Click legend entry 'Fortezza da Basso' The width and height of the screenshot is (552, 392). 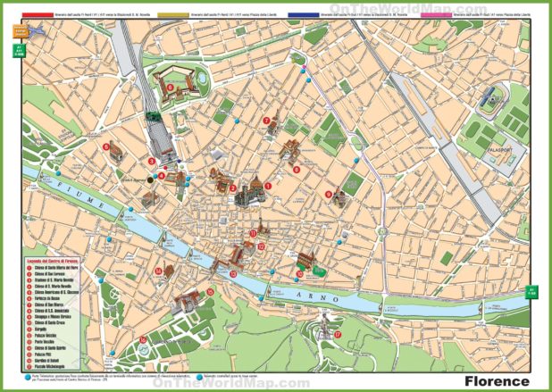pyautogui.click(x=47, y=298)
